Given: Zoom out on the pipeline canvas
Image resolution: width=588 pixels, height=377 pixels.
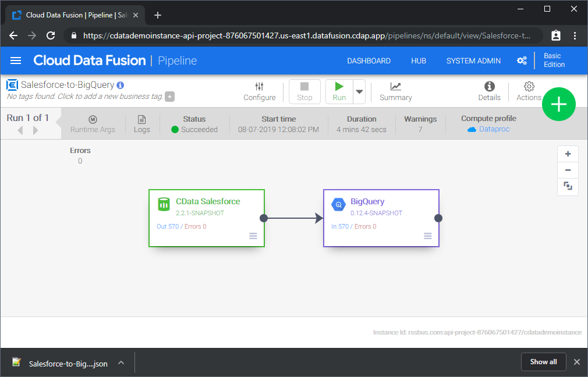Looking at the screenshot, I should click(x=568, y=170).
